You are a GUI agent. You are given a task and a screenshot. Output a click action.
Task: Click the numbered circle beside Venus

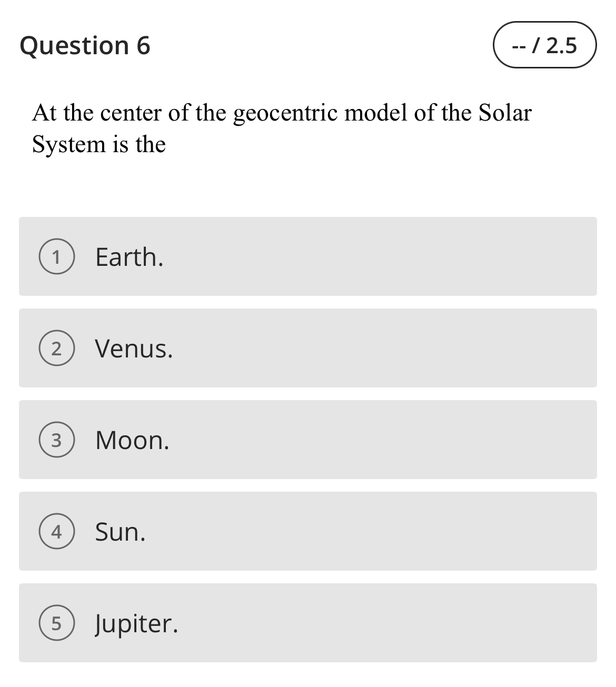[x=57, y=348]
